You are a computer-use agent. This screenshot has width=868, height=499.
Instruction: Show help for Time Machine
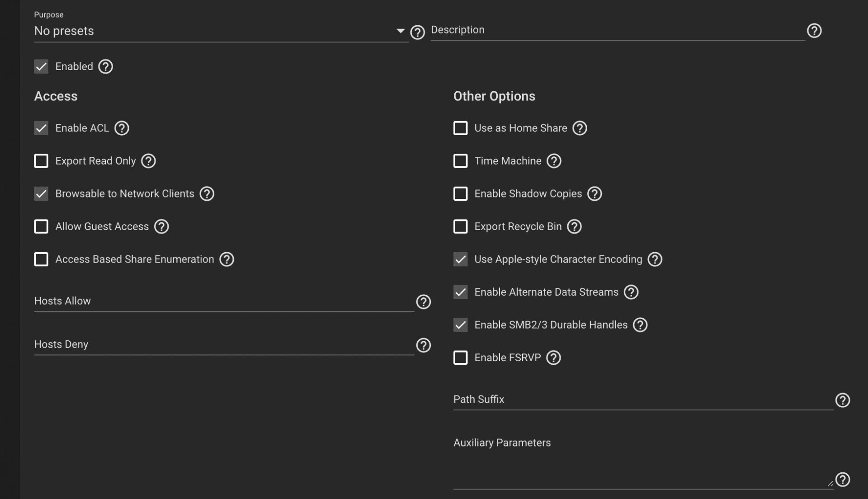(554, 161)
